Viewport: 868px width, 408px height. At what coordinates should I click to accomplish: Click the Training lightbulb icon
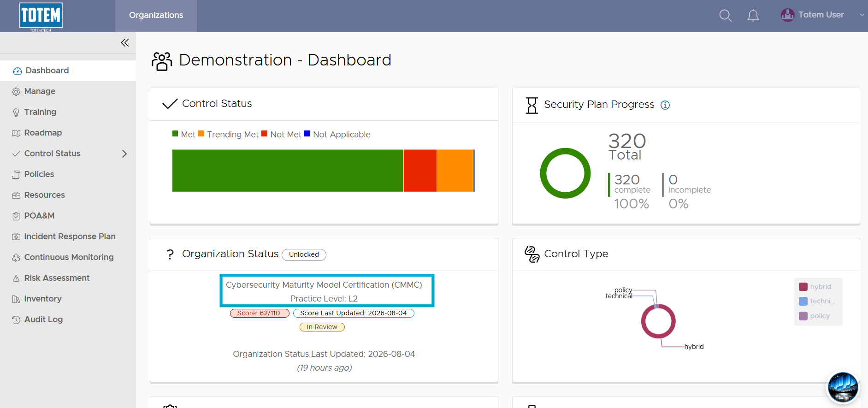click(16, 112)
